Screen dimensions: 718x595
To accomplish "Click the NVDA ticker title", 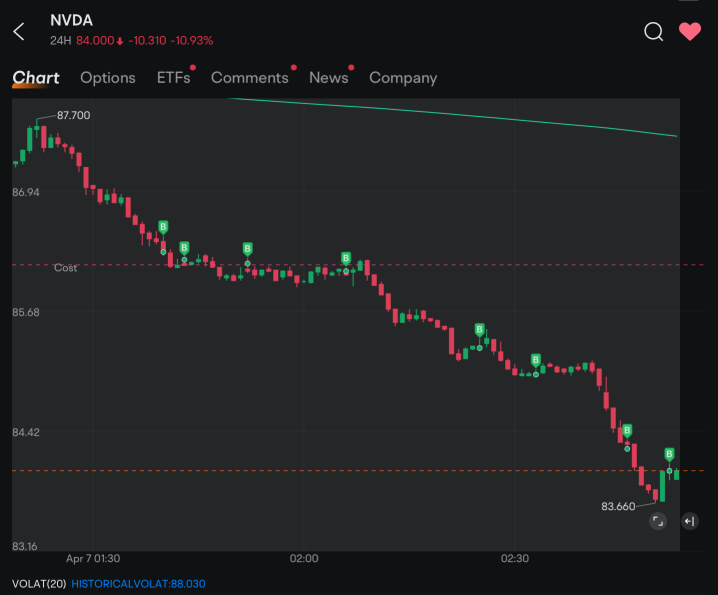I will (x=71, y=21).
